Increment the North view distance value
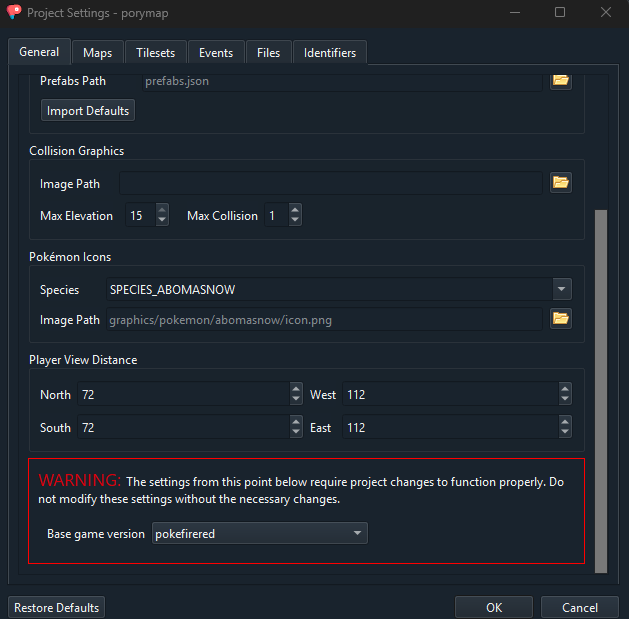Viewport: 629px width, 619px height. coord(296,390)
